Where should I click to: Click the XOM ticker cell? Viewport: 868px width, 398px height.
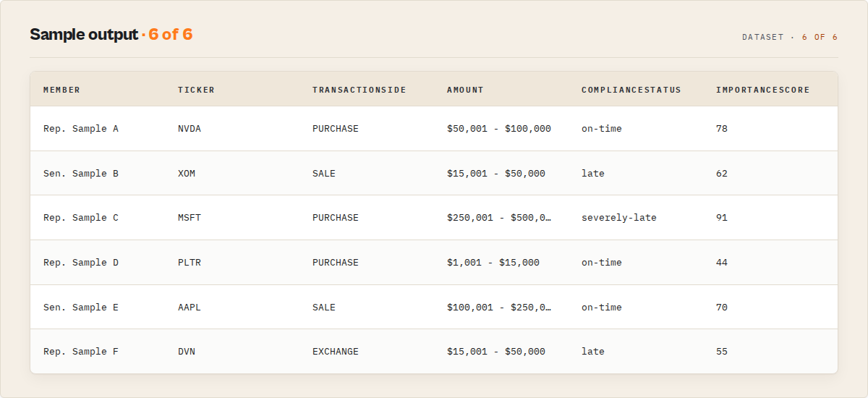(x=187, y=174)
